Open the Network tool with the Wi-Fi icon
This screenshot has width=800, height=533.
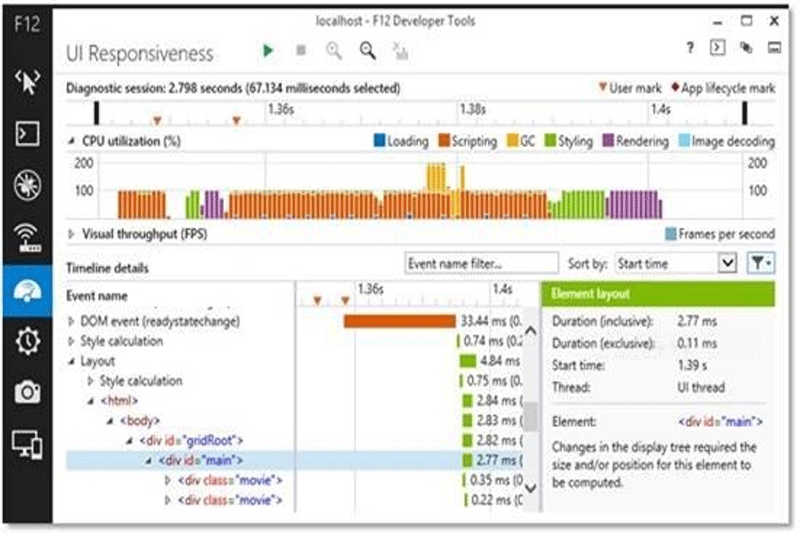tap(26, 238)
